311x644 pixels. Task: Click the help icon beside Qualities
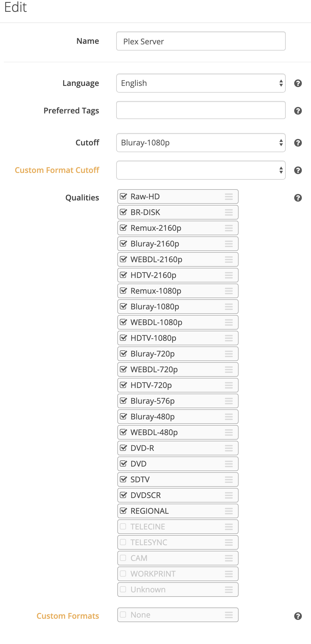[298, 198]
